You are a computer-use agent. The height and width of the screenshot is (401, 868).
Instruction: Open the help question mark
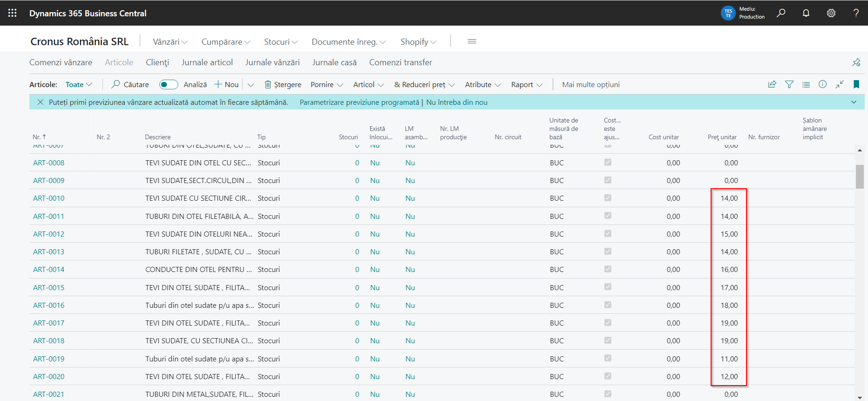tap(856, 13)
